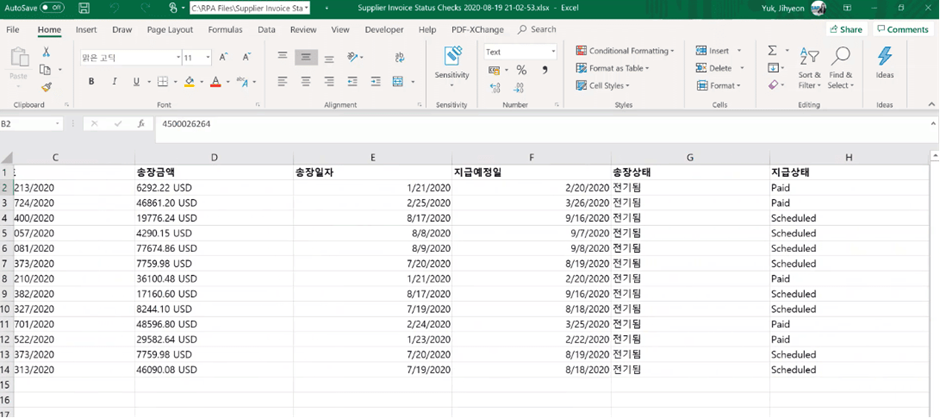Click the Insert cells button
This screenshot has width=940, height=418.
coord(719,51)
